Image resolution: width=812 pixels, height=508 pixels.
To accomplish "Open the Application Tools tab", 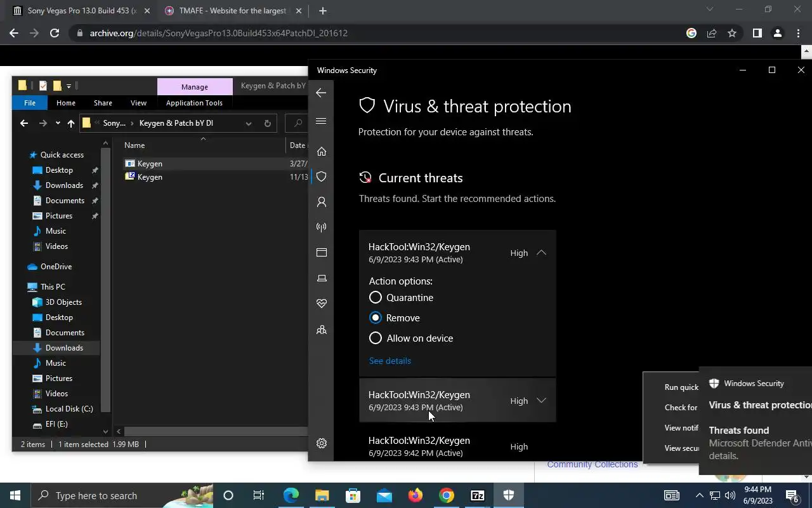I will pyautogui.click(x=194, y=103).
